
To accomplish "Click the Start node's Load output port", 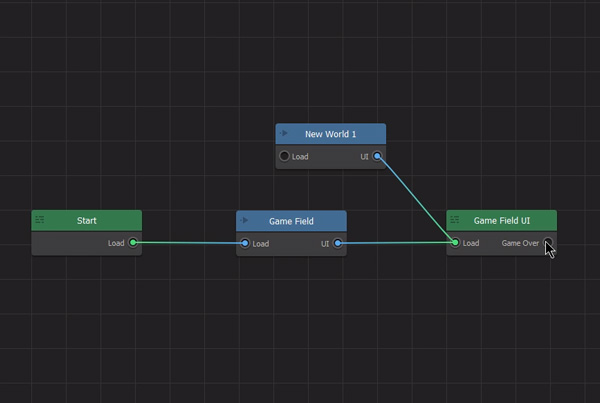I will 133,243.
